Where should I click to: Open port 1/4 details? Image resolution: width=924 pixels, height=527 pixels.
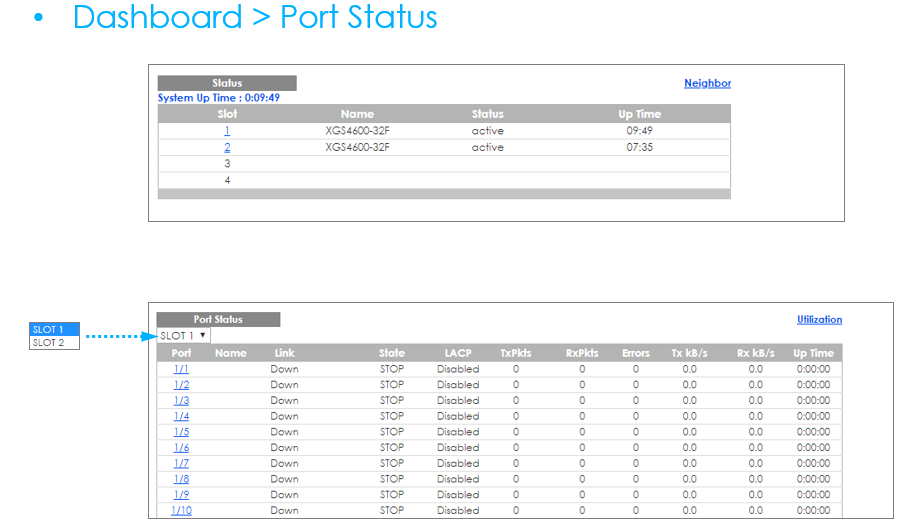[x=181, y=416]
